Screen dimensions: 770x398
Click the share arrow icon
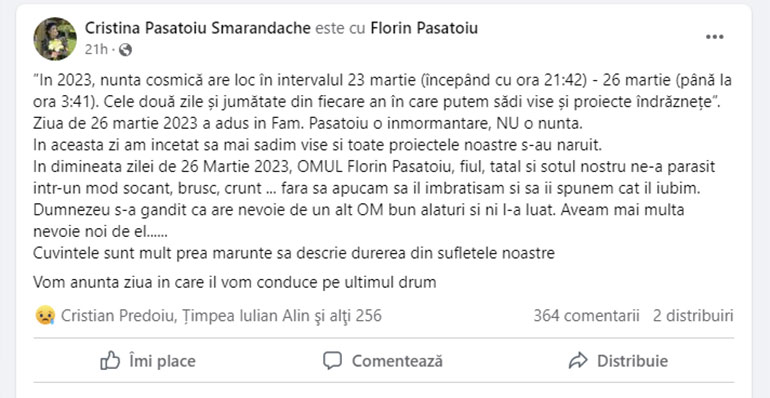click(578, 361)
